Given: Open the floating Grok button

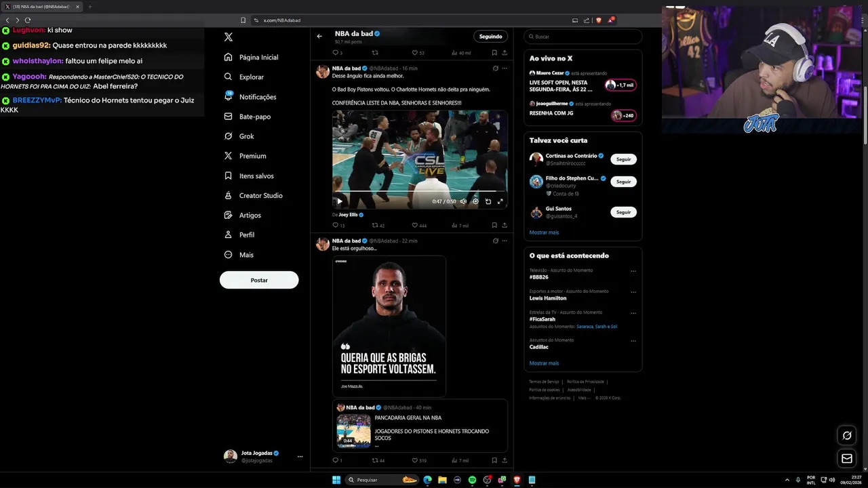Looking at the screenshot, I should [846, 435].
